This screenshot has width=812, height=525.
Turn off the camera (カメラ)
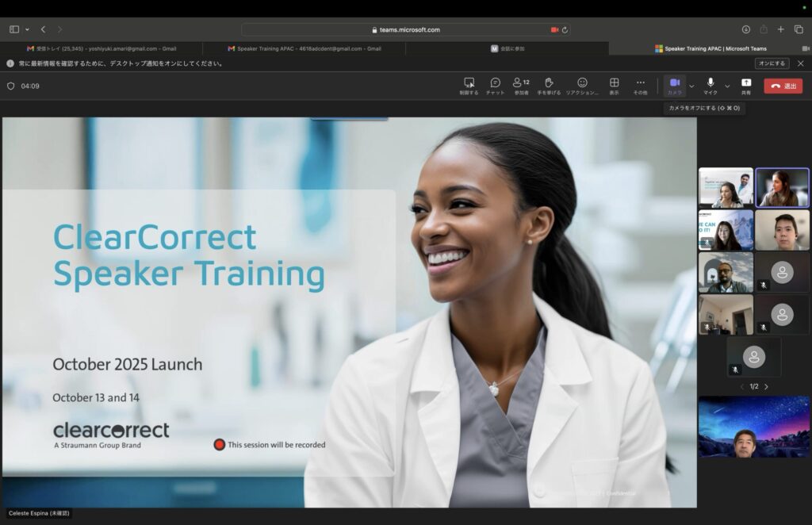[x=674, y=83]
